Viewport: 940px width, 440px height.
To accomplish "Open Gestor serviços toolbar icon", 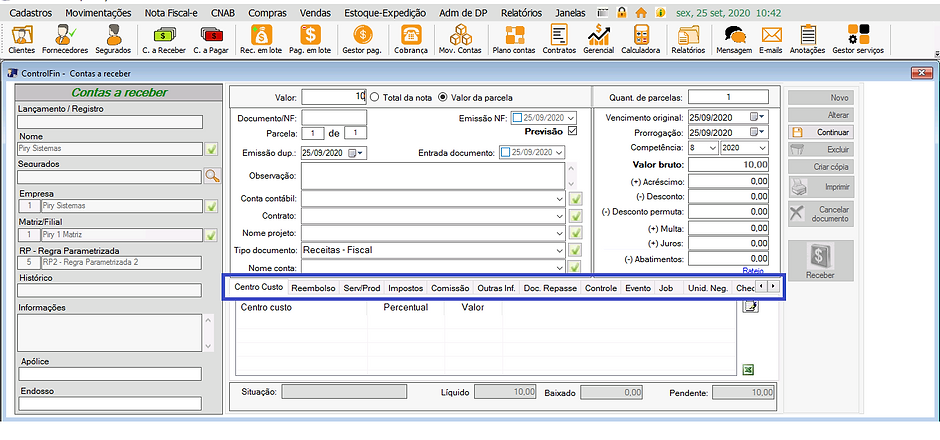I will tap(858, 40).
